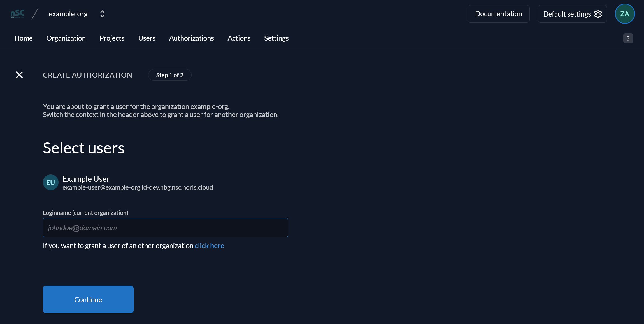Go to the Settings tab
The image size is (644, 324).
click(x=276, y=38)
